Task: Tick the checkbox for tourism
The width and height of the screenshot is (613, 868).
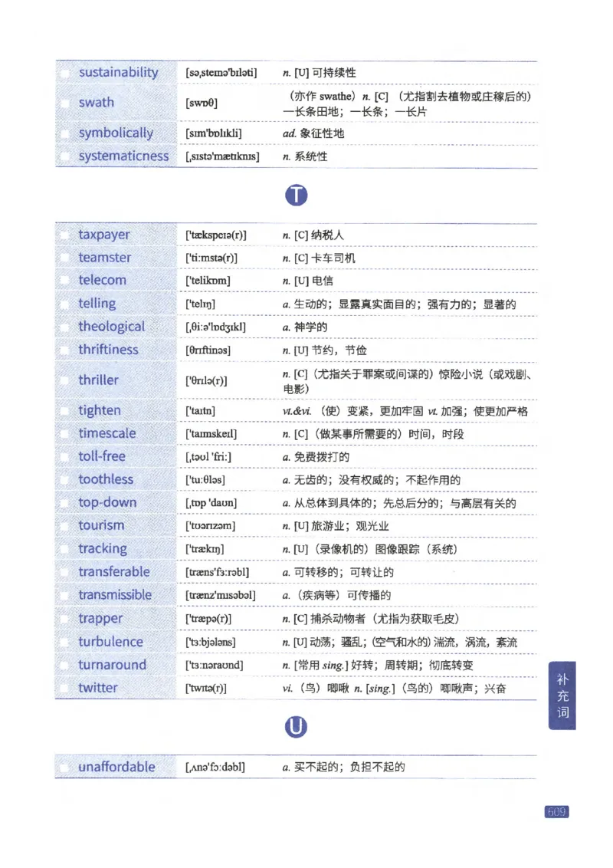Action: (x=64, y=525)
